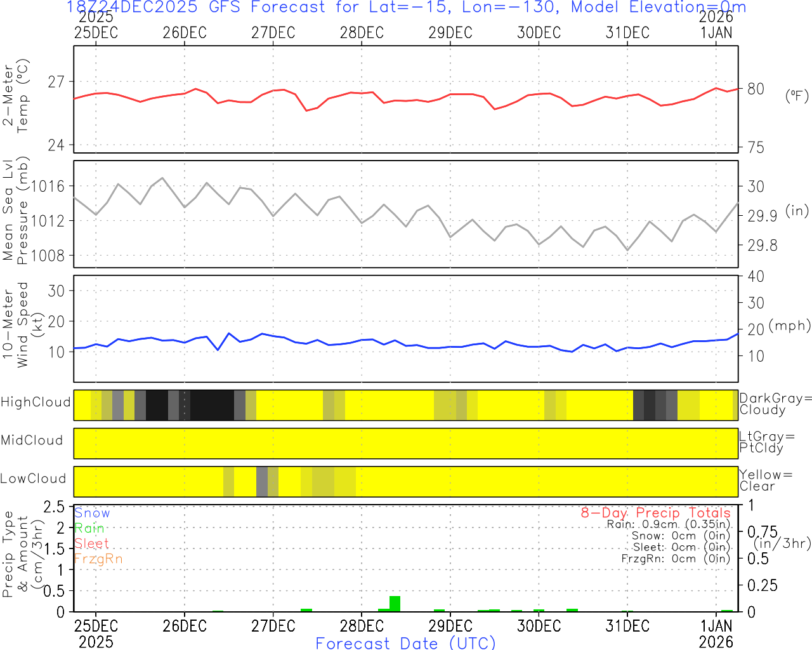Click the DarkGray=Cloudy legend text
The height and width of the screenshot is (650, 812).
(775, 404)
